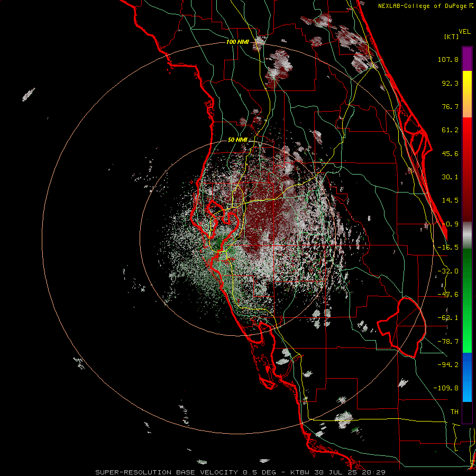Click the NEXLAB-College of DuPage credit text
Viewport: 476px width, 476px height.
coord(426,6)
